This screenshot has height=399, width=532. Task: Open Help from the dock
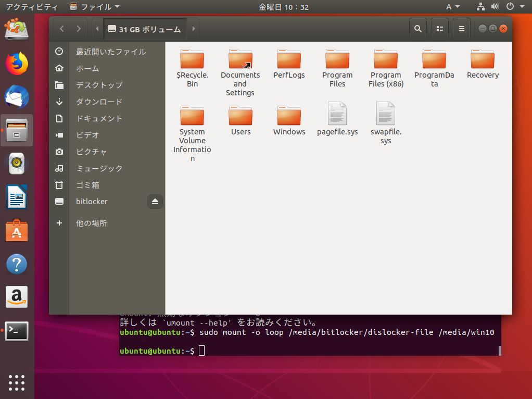pos(17,264)
